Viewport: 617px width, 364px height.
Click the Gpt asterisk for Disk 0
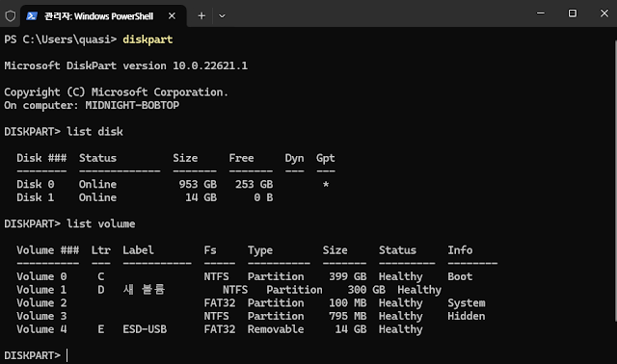326,184
